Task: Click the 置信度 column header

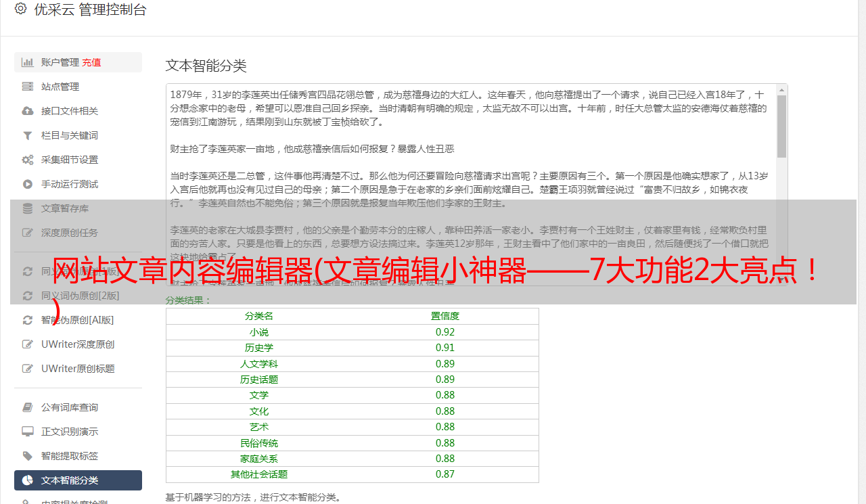Action: point(445,316)
